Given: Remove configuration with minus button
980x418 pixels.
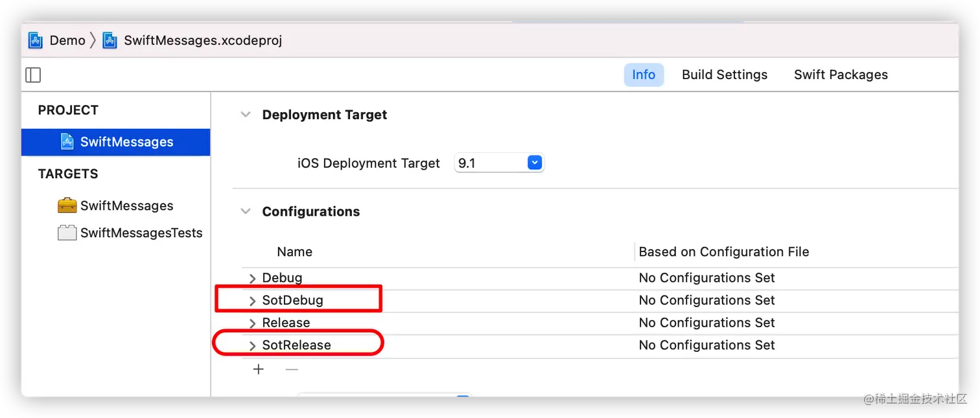Looking at the screenshot, I should (x=292, y=369).
